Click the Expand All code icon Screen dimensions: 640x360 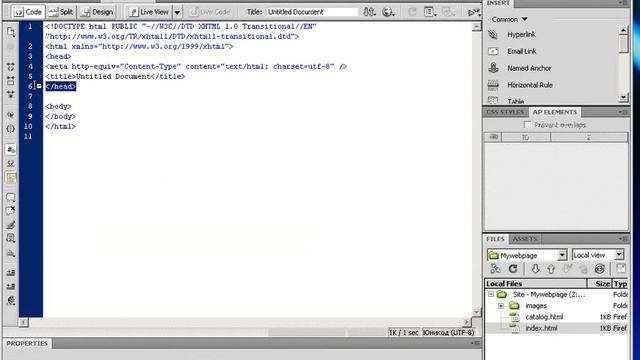click(11, 94)
